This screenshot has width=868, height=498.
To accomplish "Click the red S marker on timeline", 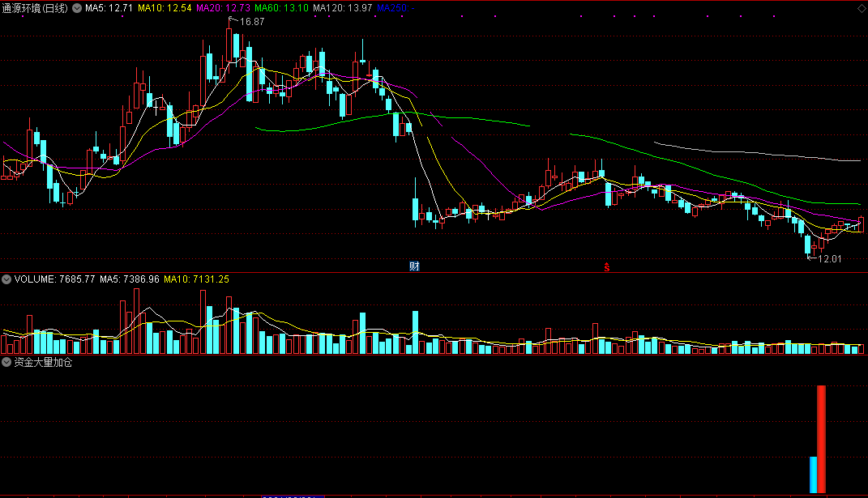I will 607,267.
